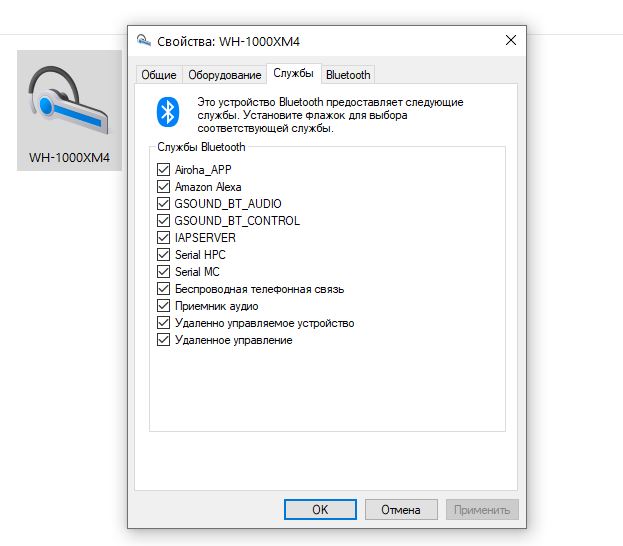
Task: Uncheck Беспроводная телефонная связь
Action: (163, 288)
